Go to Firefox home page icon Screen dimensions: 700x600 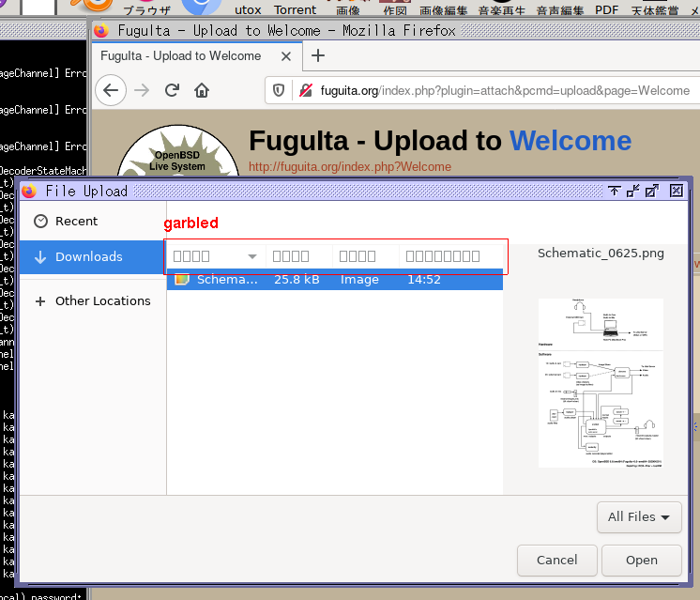tap(201, 90)
